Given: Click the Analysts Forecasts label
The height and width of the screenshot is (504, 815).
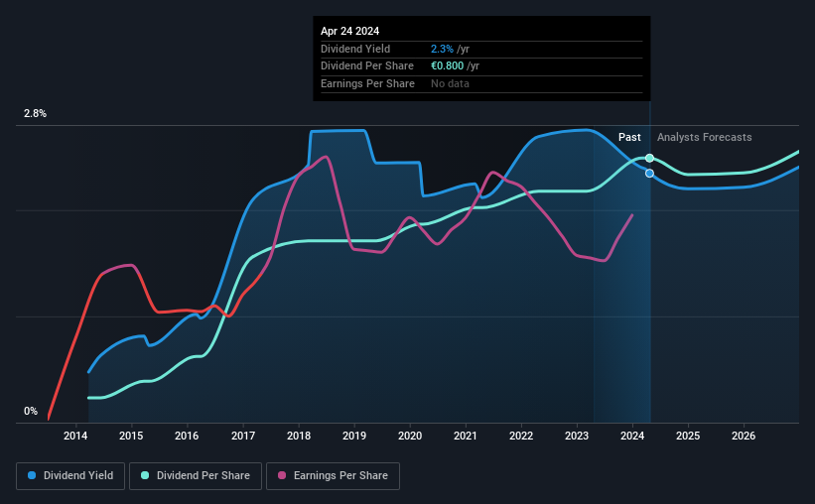Looking at the screenshot, I should point(704,137).
